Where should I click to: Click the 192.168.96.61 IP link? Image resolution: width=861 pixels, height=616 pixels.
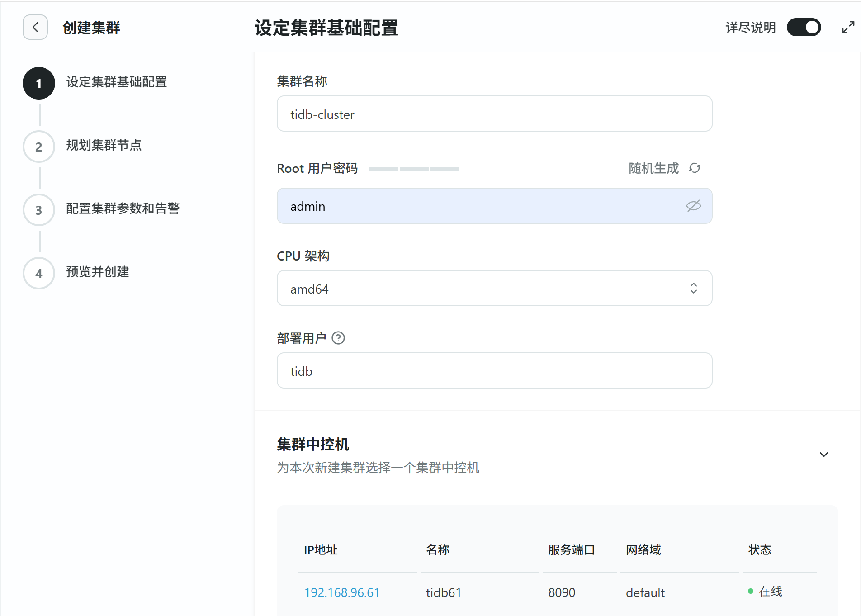point(342,592)
